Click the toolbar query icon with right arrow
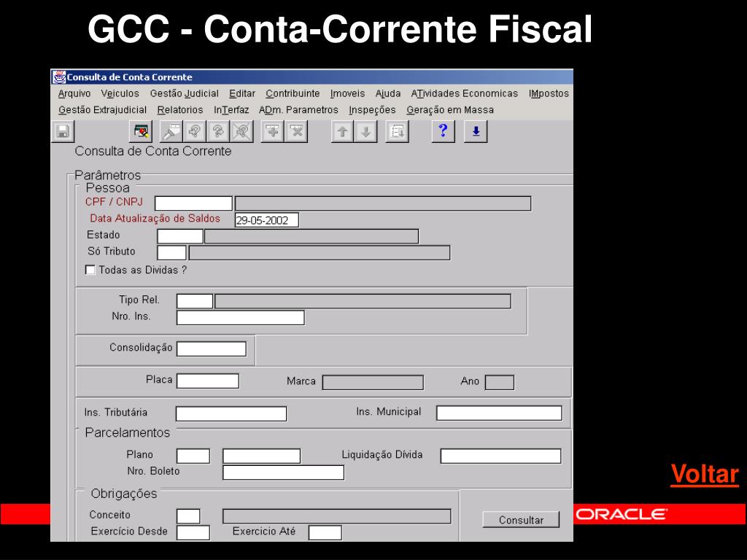This screenshot has width=747, height=560. click(218, 131)
